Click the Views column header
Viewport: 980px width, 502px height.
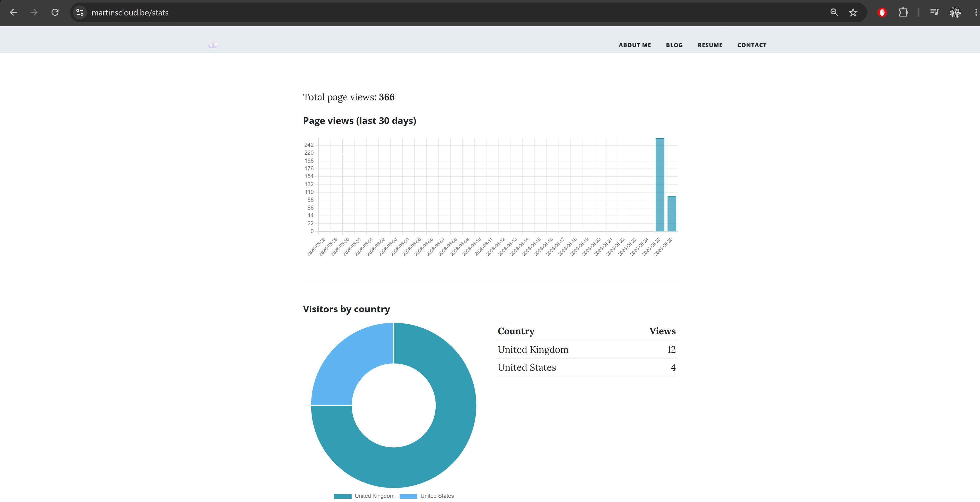tap(662, 331)
